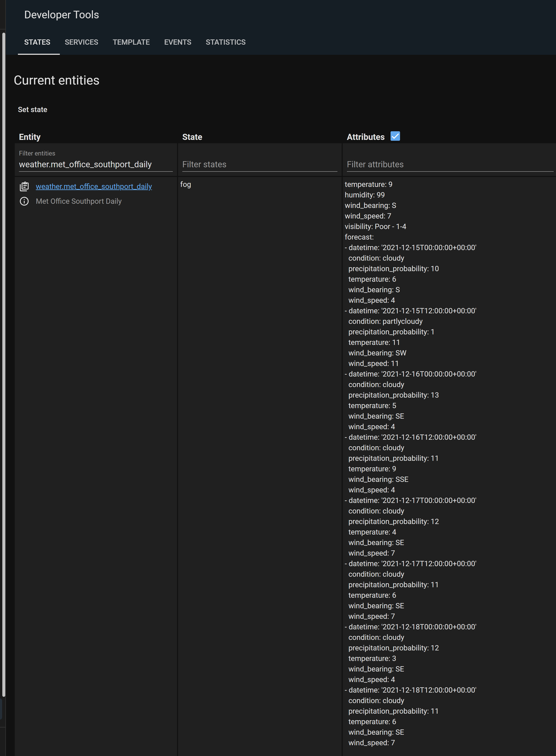Click the State column header
556x756 pixels.
[x=192, y=137]
